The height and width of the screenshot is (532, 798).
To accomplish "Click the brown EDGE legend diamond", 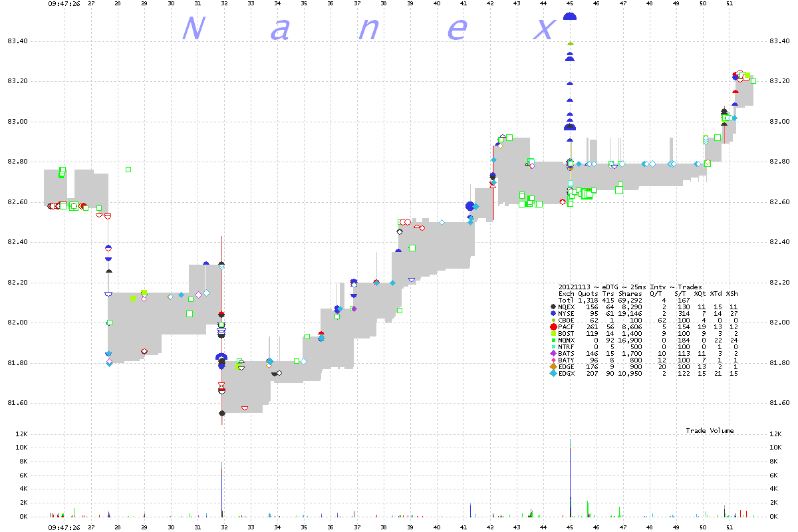I will click(554, 366).
